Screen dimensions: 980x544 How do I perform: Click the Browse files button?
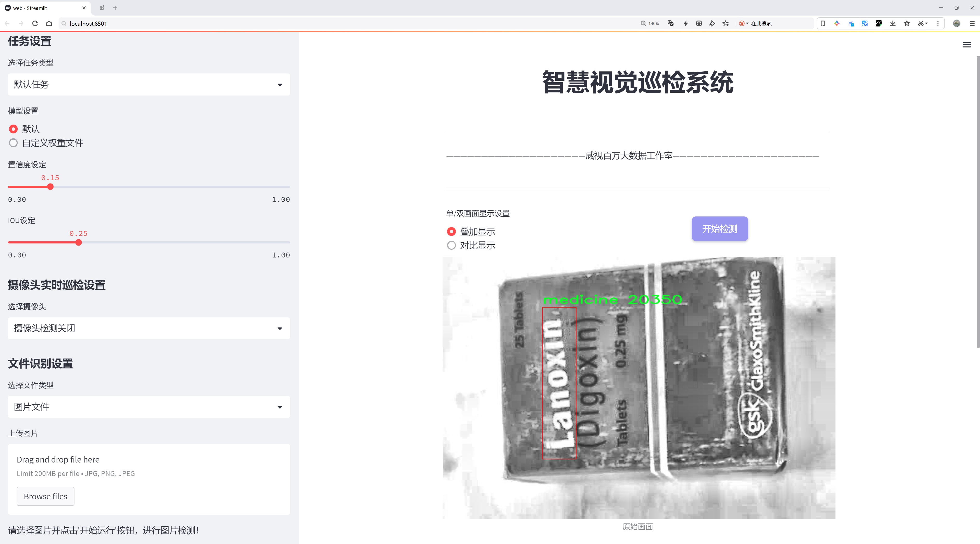[45, 496]
